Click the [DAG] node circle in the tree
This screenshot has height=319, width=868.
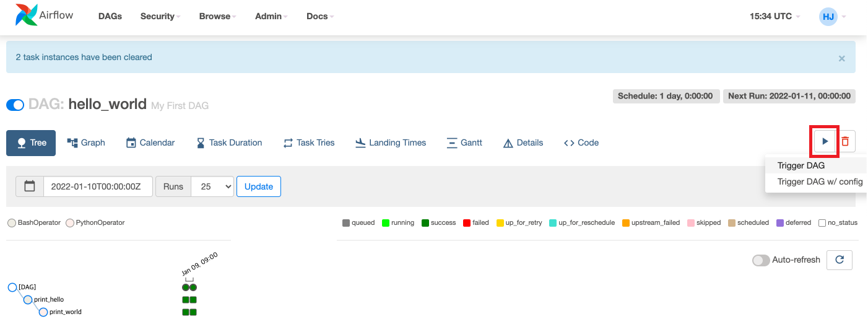pos(12,287)
